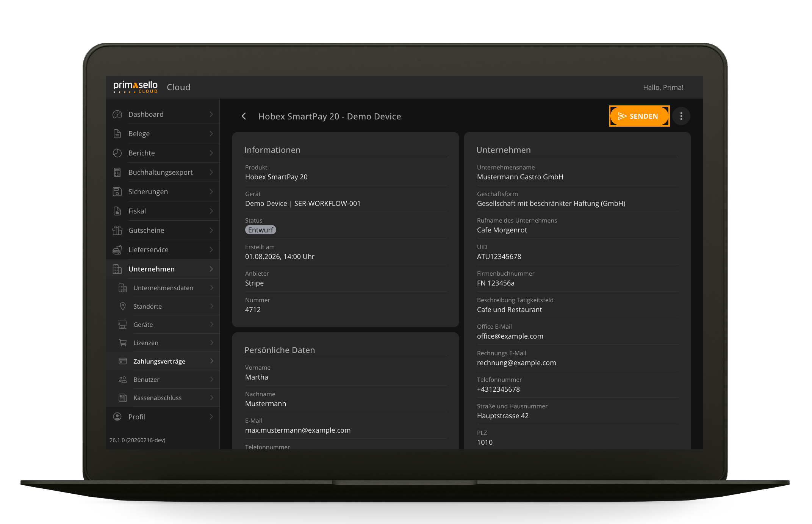Click the Entwurf status badge
Image resolution: width=812 pixels, height=524 pixels.
click(x=261, y=230)
